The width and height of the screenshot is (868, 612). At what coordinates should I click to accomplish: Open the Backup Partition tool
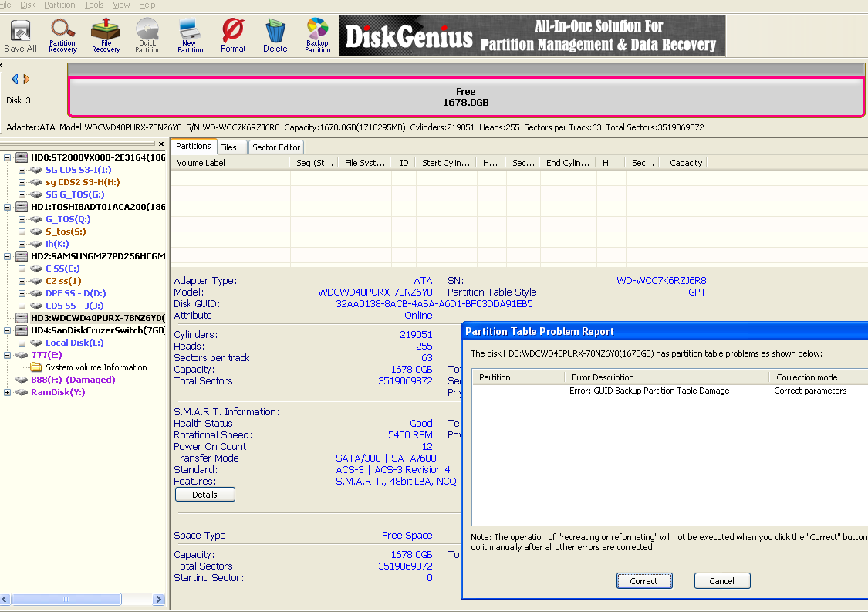[317, 36]
